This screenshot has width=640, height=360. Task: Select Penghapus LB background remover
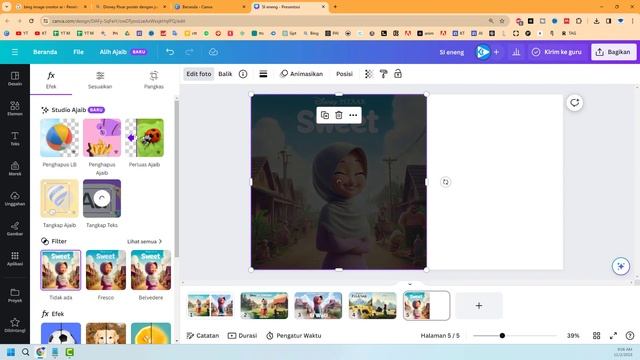(60, 138)
